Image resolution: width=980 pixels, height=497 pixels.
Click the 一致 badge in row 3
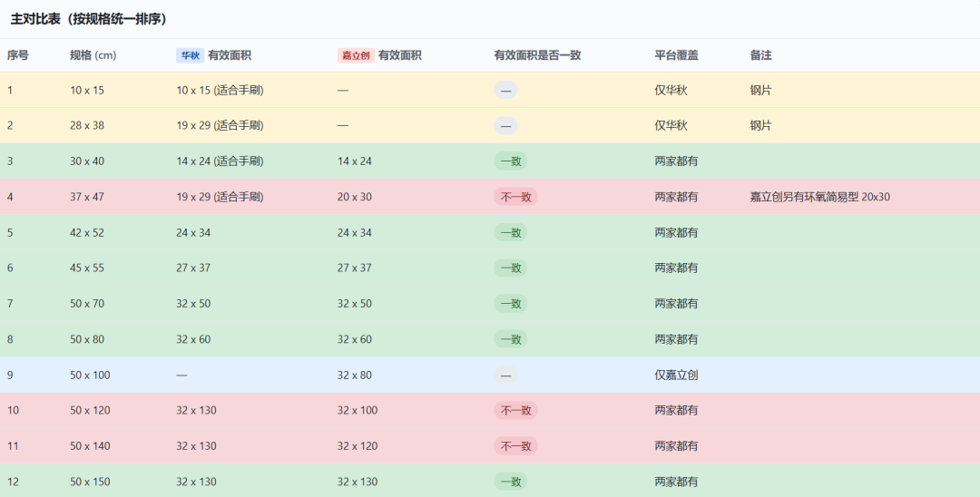click(x=511, y=161)
